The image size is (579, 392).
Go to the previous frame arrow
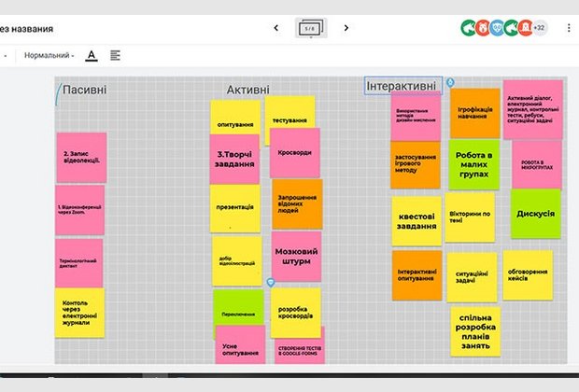pyautogui.click(x=275, y=28)
